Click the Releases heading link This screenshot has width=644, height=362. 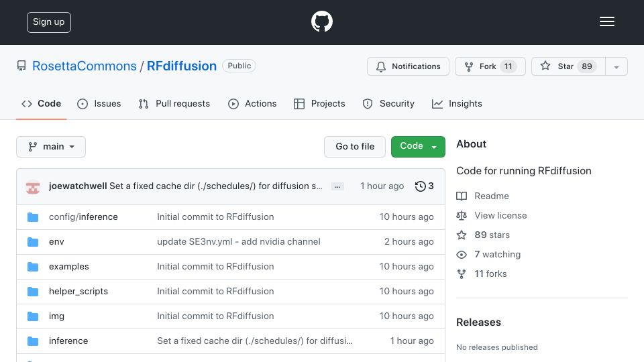click(478, 322)
